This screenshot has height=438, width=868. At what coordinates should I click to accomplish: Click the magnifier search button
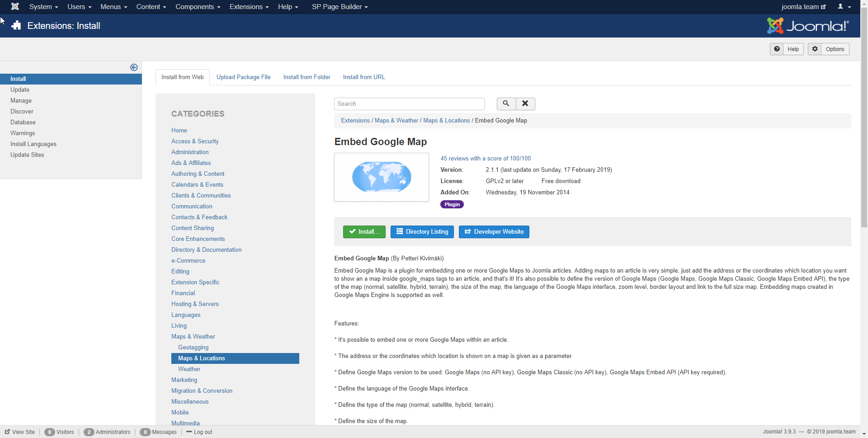[506, 104]
